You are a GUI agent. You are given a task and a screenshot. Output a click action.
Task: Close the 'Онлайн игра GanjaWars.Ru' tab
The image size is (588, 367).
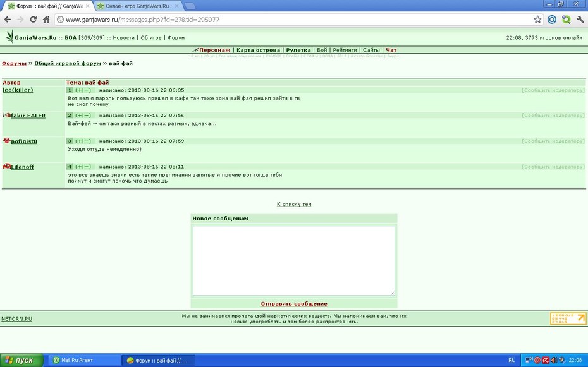coord(176,6)
